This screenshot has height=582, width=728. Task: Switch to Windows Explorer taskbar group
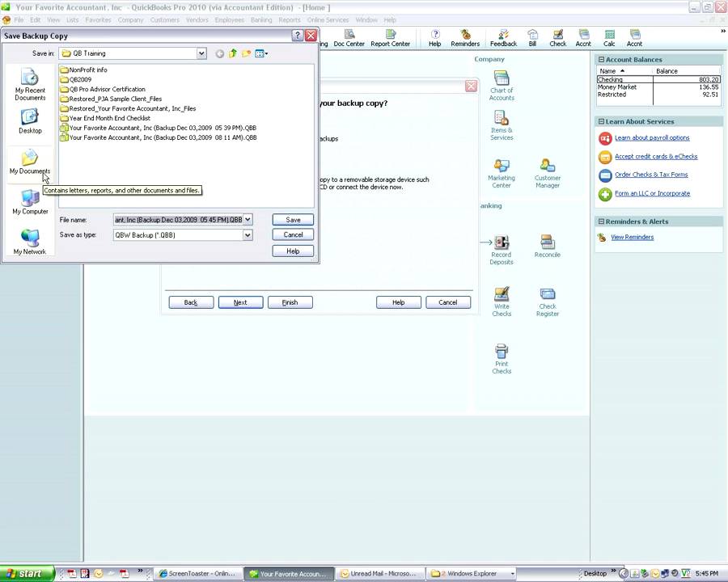[x=472, y=574]
